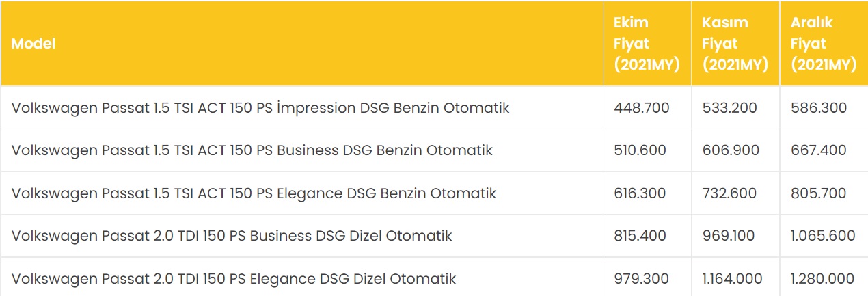Click the Passat 1.5 TSI Elegance model name
The height and width of the screenshot is (296, 868).
click(254, 193)
